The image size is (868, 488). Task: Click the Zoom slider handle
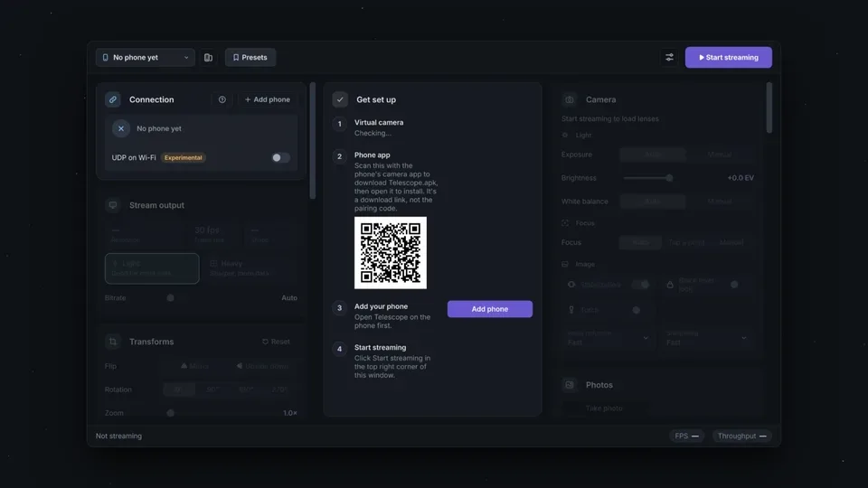pos(171,413)
